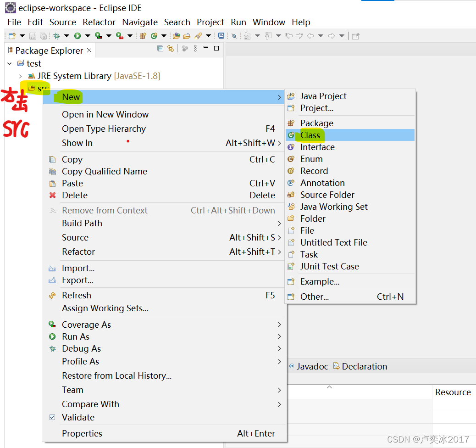Image resolution: width=476 pixels, height=448 pixels.
Task: Open the Debug dropdown arrow in toolbar
Action: [67, 36]
